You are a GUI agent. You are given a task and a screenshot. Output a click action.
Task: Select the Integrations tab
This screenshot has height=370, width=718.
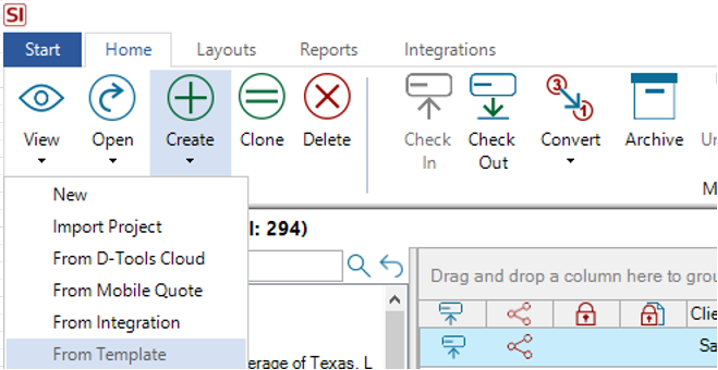[x=450, y=49]
